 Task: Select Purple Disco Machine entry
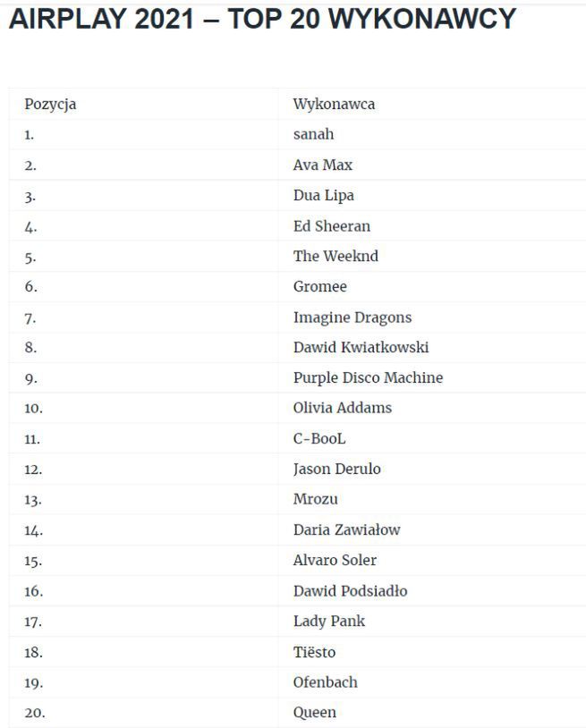368,377
